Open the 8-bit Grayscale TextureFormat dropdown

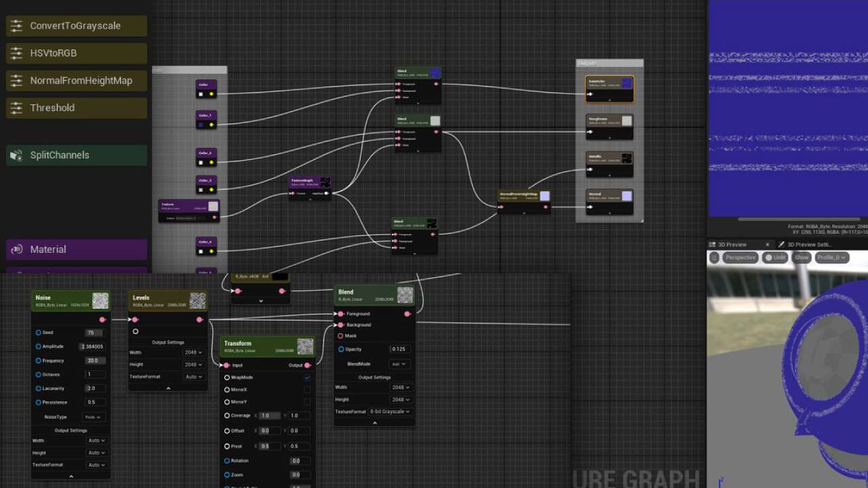click(x=390, y=411)
